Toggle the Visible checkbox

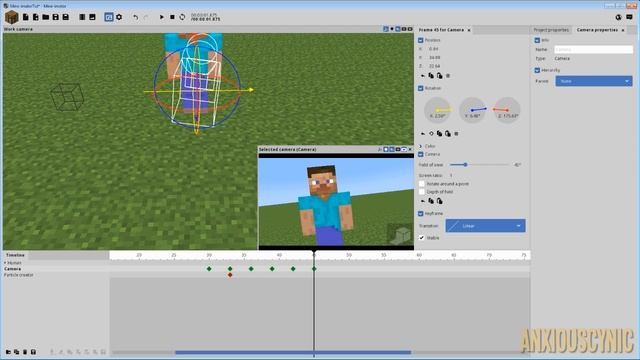(x=422, y=238)
